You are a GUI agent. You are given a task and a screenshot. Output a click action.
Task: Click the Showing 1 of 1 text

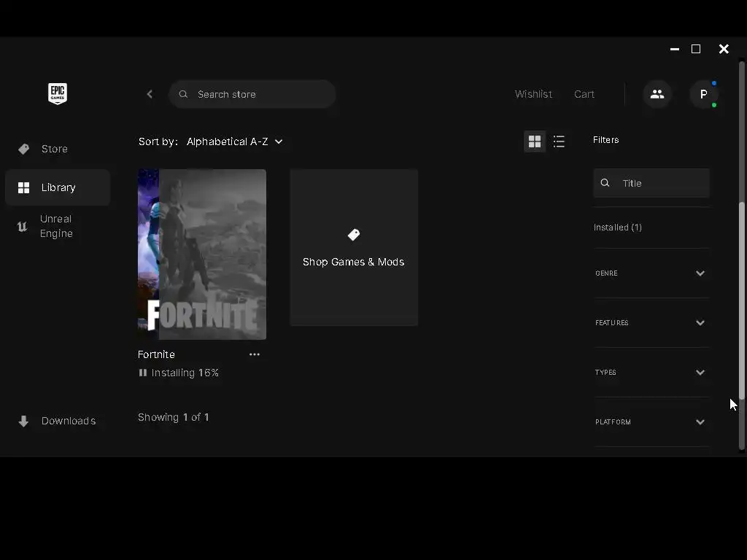pos(174,417)
